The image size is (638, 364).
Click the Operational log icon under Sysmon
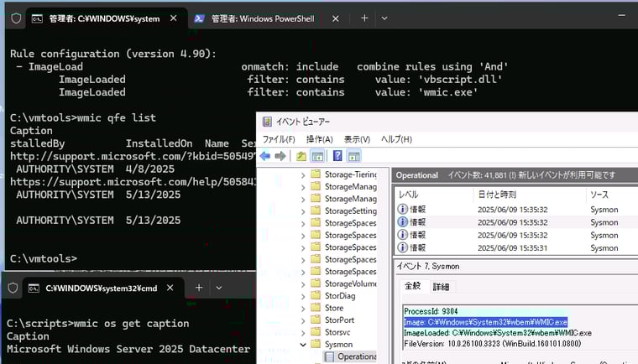(330, 356)
